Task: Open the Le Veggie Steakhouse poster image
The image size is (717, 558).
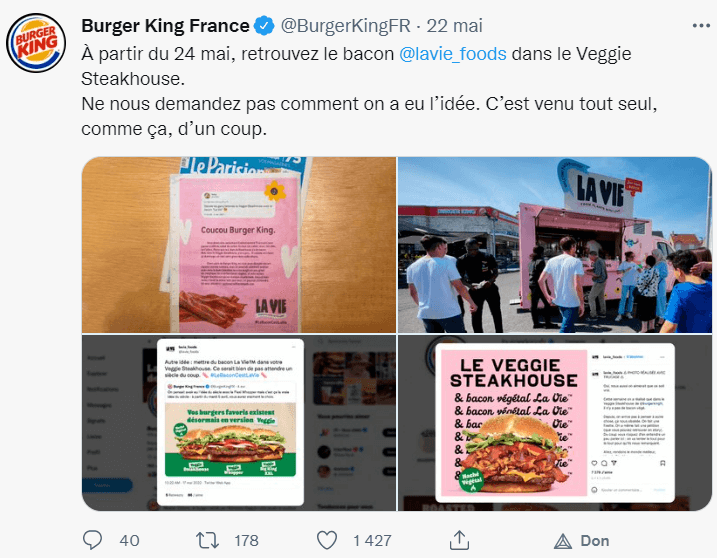Action: click(x=555, y=423)
